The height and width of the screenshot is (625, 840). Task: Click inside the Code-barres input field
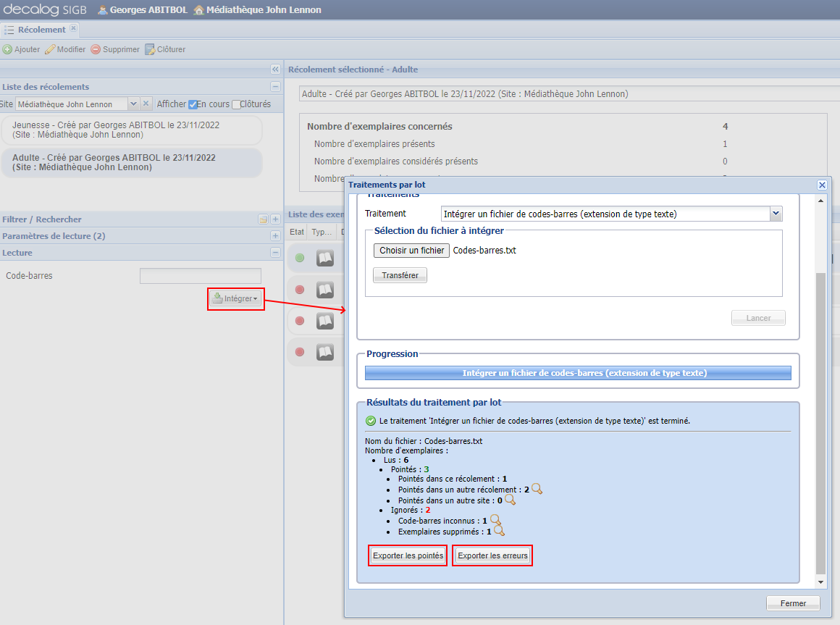tap(200, 275)
